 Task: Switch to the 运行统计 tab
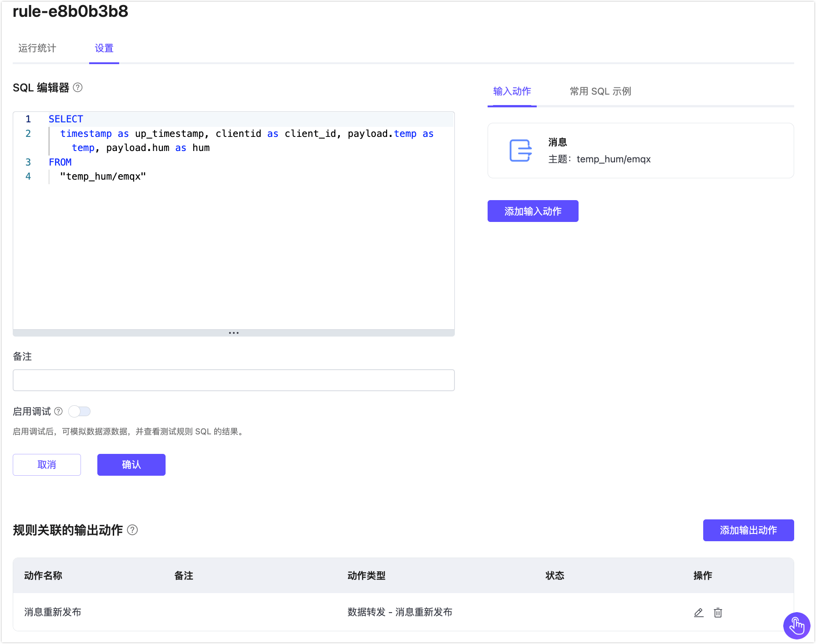coord(37,48)
